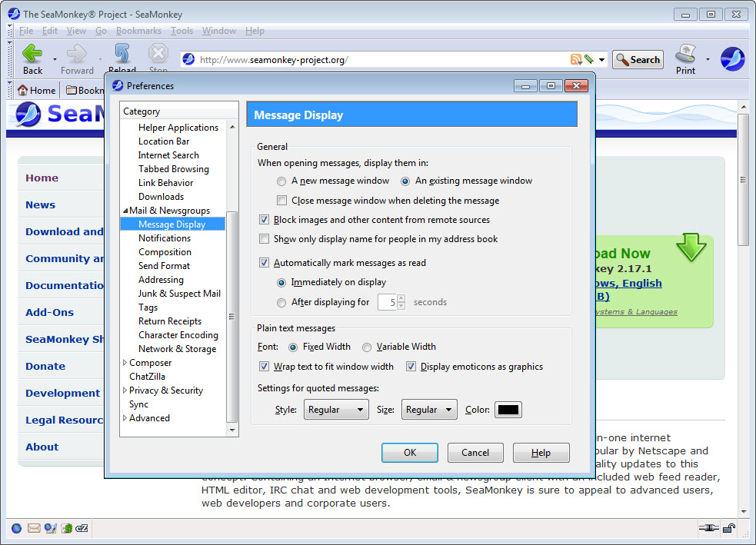This screenshot has width=756, height=545.
Task: Click the green bookmark tag icon in the location bar
Action: (588, 59)
